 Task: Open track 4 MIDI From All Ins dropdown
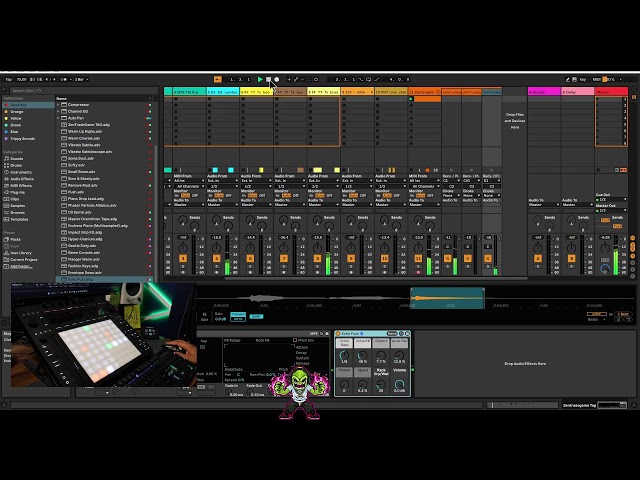pos(189,180)
